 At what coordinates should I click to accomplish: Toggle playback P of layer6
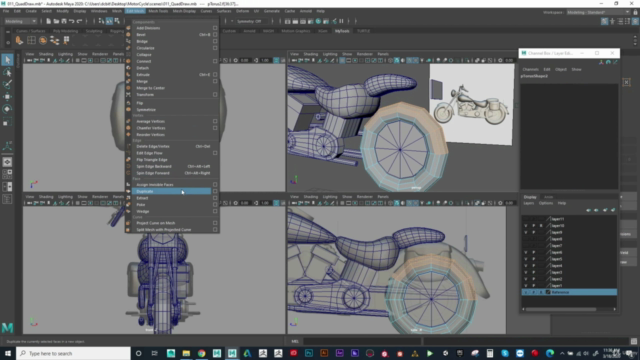(x=533, y=252)
